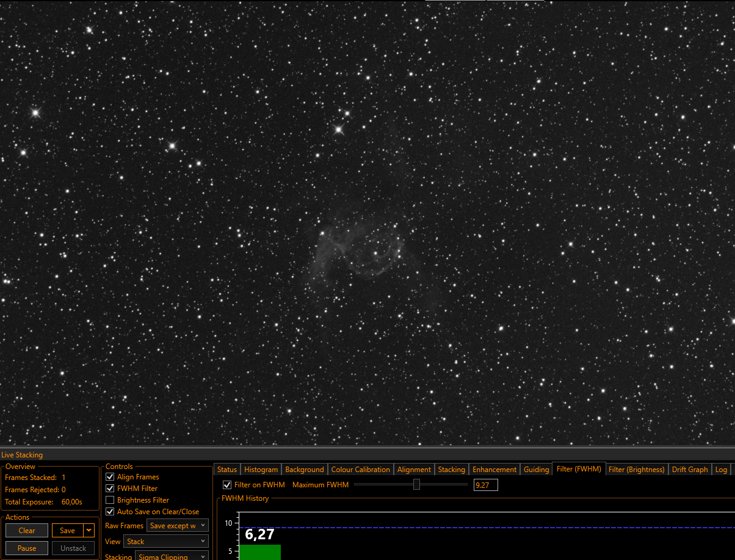
Task: Open the Colour Calibration tab
Action: coord(360,470)
